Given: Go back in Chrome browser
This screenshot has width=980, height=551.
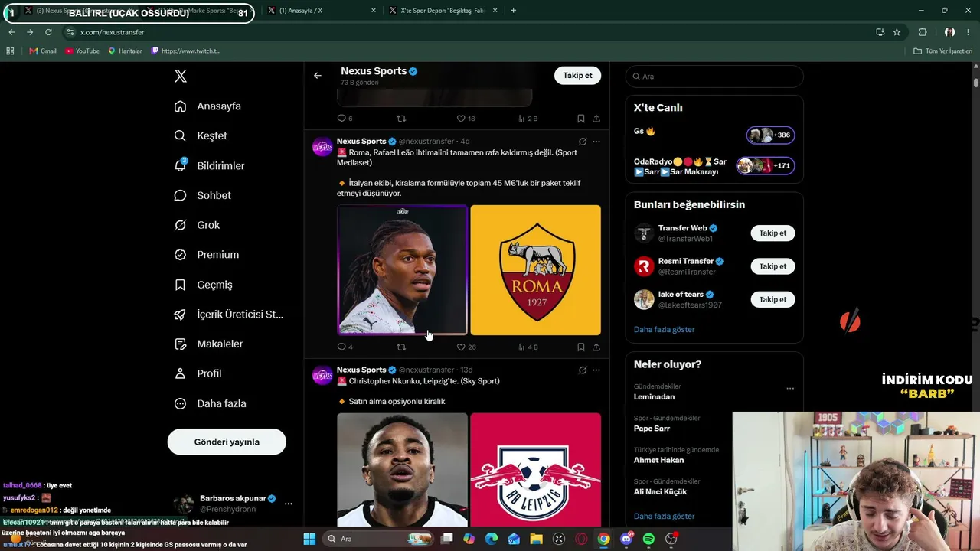Looking at the screenshot, I should point(11,32).
